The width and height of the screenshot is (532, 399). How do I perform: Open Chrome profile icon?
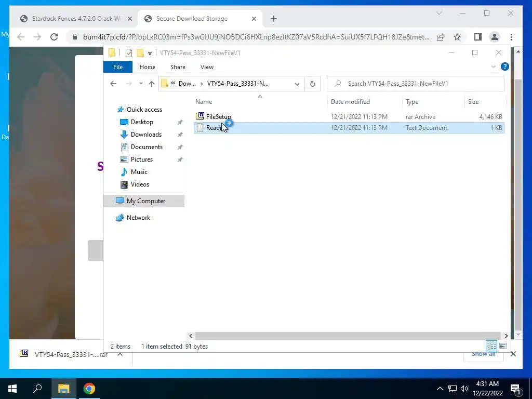(495, 37)
